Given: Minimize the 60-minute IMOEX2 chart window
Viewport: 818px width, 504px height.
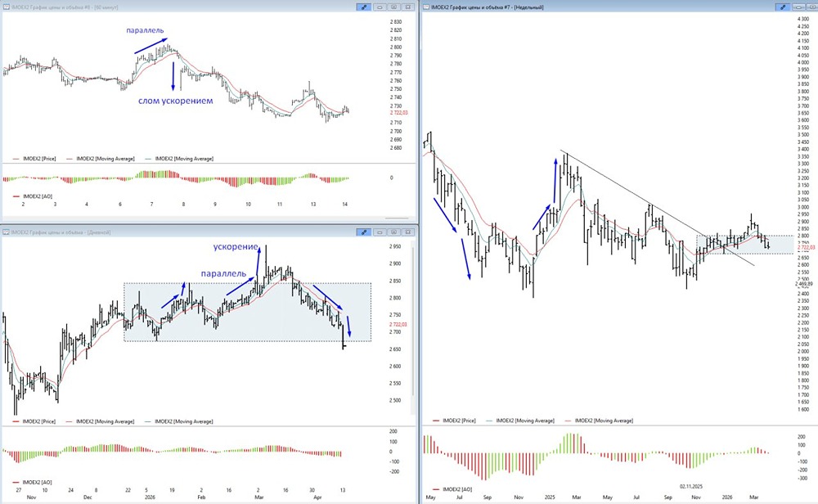Looking at the screenshot, I should 380,7.
